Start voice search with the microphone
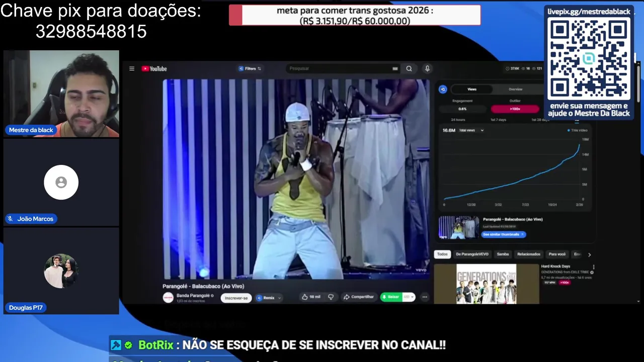The image size is (644, 362). [x=427, y=68]
